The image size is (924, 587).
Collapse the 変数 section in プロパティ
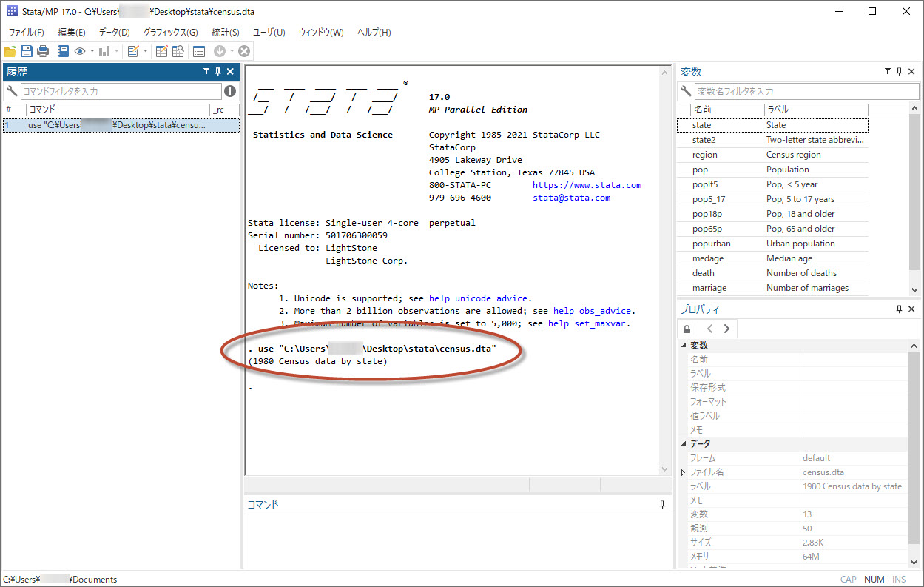[x=683, y=346]
